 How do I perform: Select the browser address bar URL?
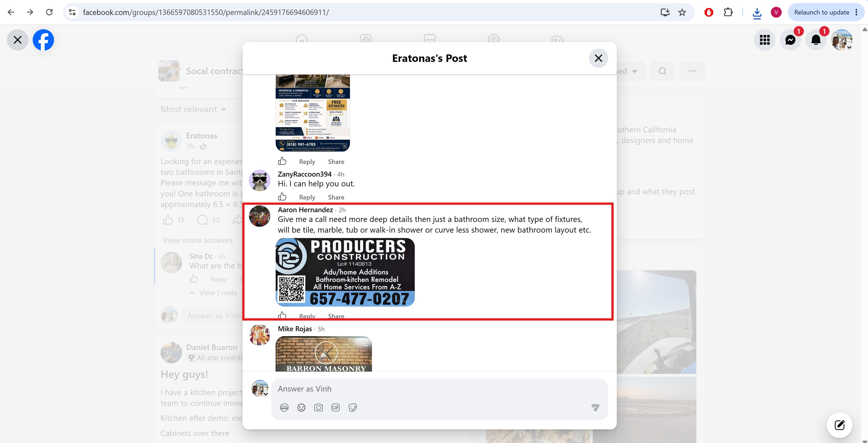tap(206, 12)
